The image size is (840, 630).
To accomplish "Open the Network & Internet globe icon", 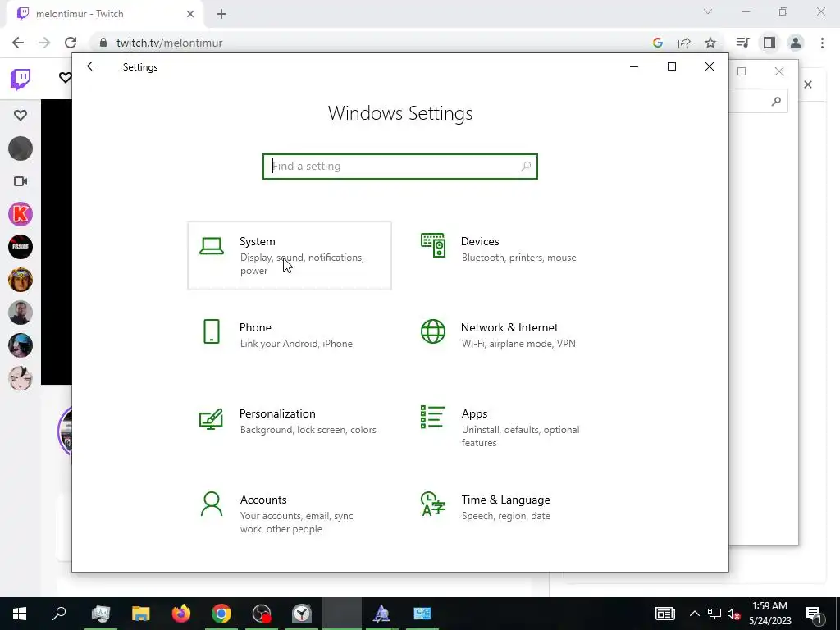I will point(433,331).
